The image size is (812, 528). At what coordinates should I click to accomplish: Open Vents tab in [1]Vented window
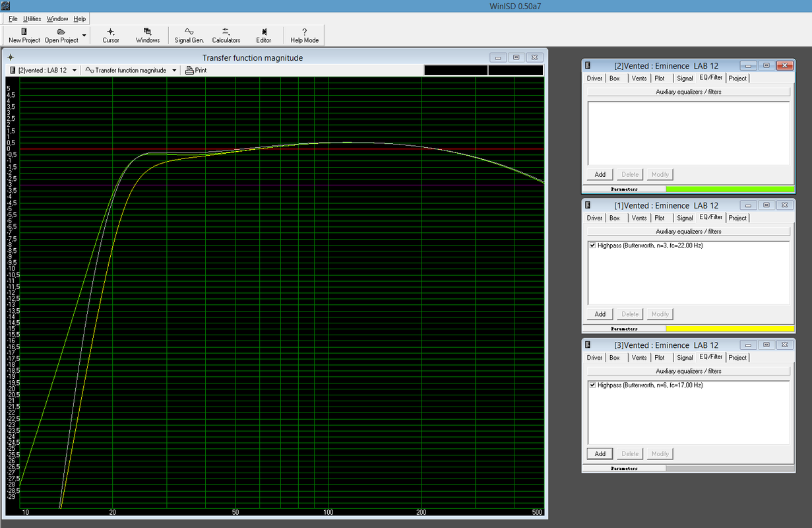click(639, 218)
